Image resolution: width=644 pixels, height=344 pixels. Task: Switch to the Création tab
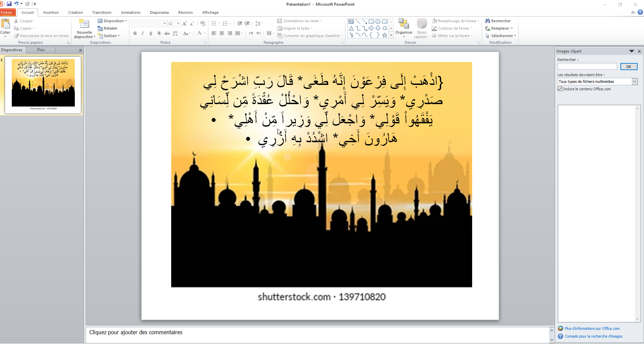pos(75,12)
